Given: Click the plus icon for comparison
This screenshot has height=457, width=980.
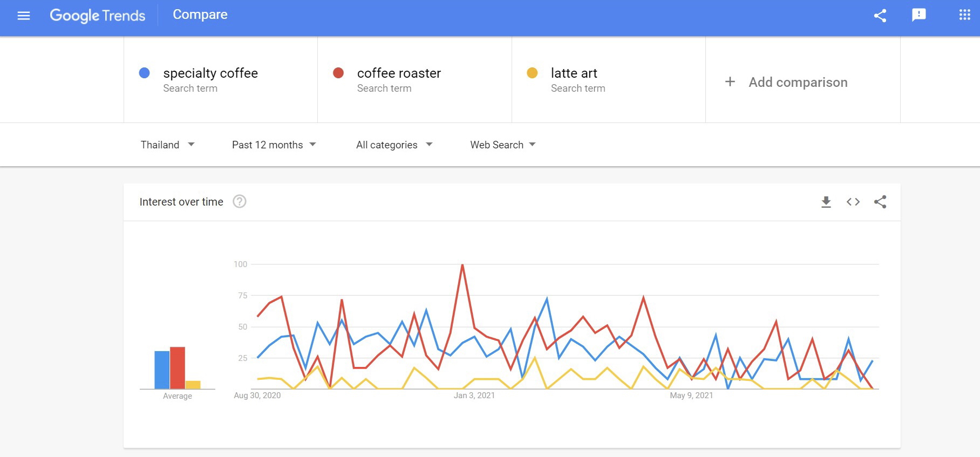Looking at the screenshot, I should click(x=730, y=82).
